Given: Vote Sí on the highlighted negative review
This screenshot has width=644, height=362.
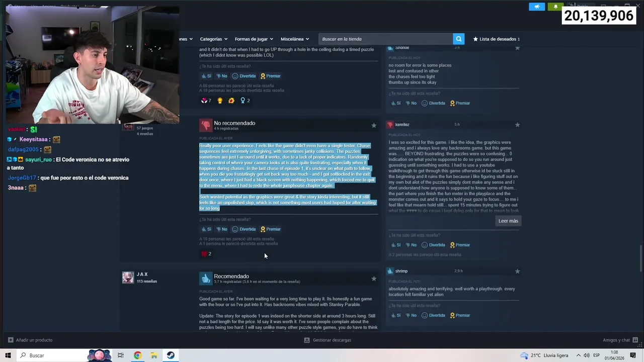Looking at the screenshot, I should pos(206,229).
